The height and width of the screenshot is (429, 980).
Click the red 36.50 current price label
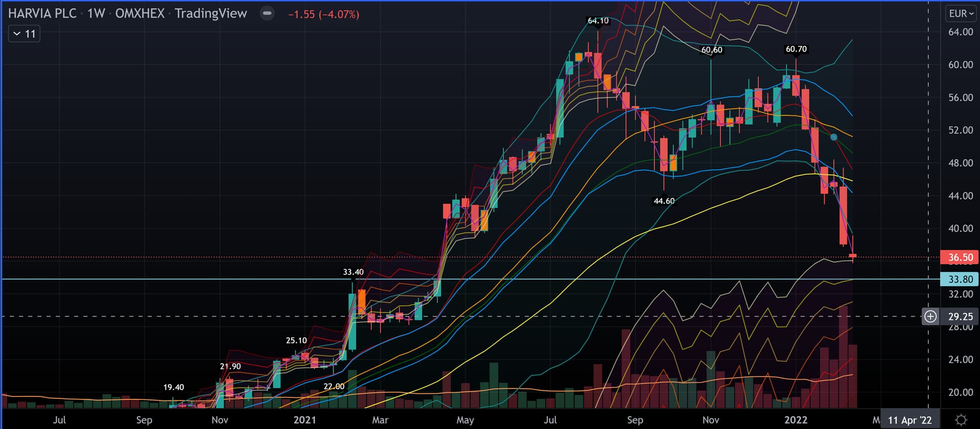click(960, 257)
